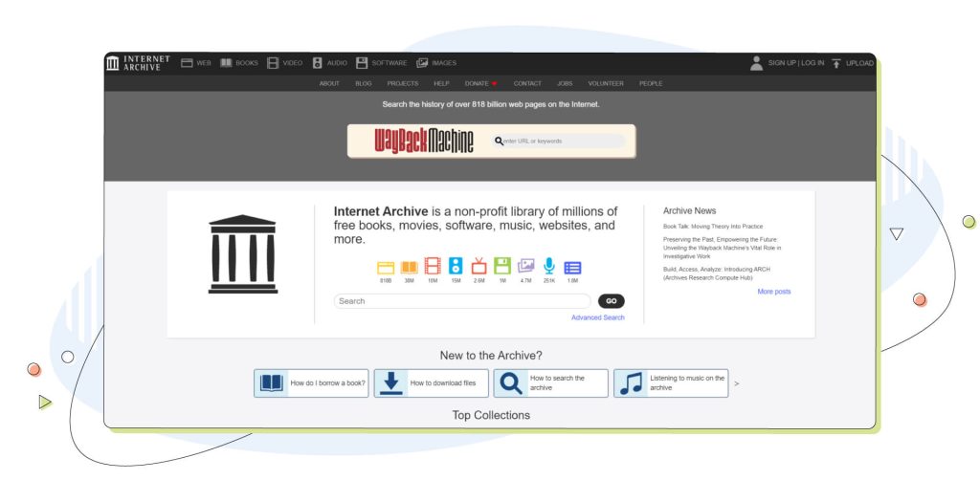Open How to search the archive card
980x480 pixels.
550,383
